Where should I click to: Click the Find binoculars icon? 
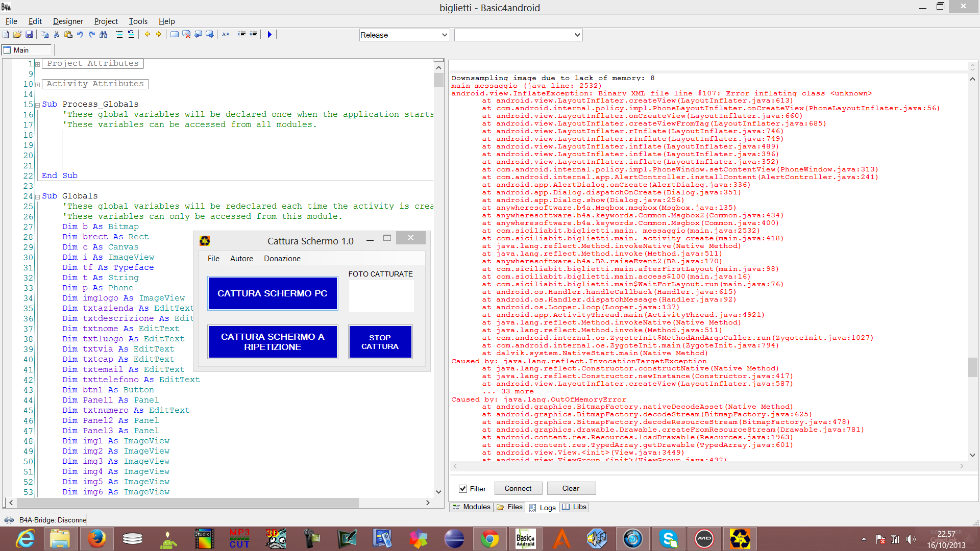click(x=104, y=34)
